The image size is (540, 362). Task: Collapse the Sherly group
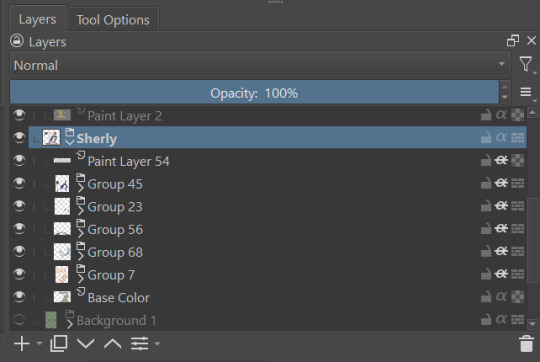pos(70,142)
